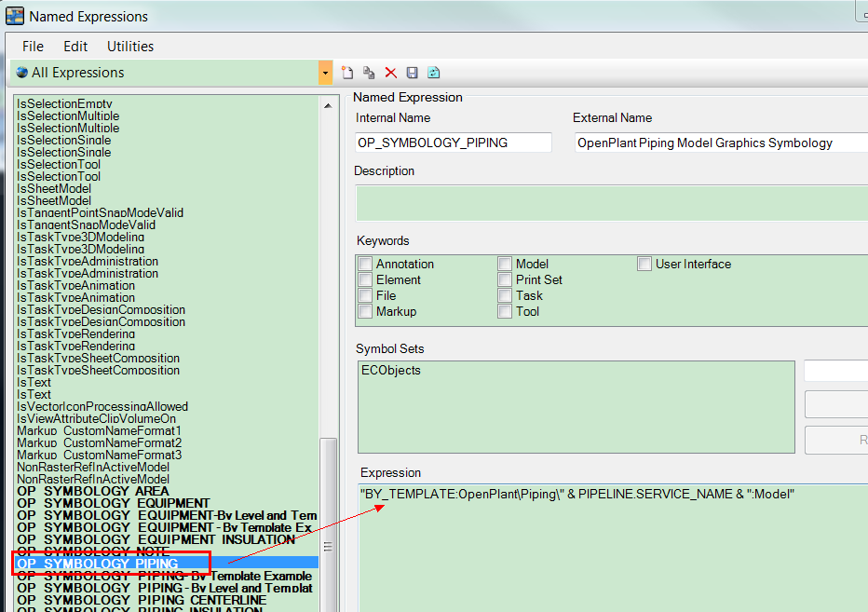This screenshot has width=868, height=612.
Task: Open the Edit menu
Action: pos(75,46)
